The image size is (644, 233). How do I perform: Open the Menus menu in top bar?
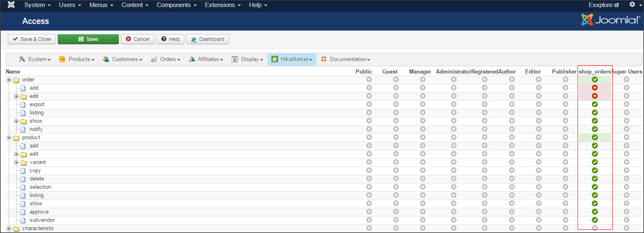[x=101, y=5]
